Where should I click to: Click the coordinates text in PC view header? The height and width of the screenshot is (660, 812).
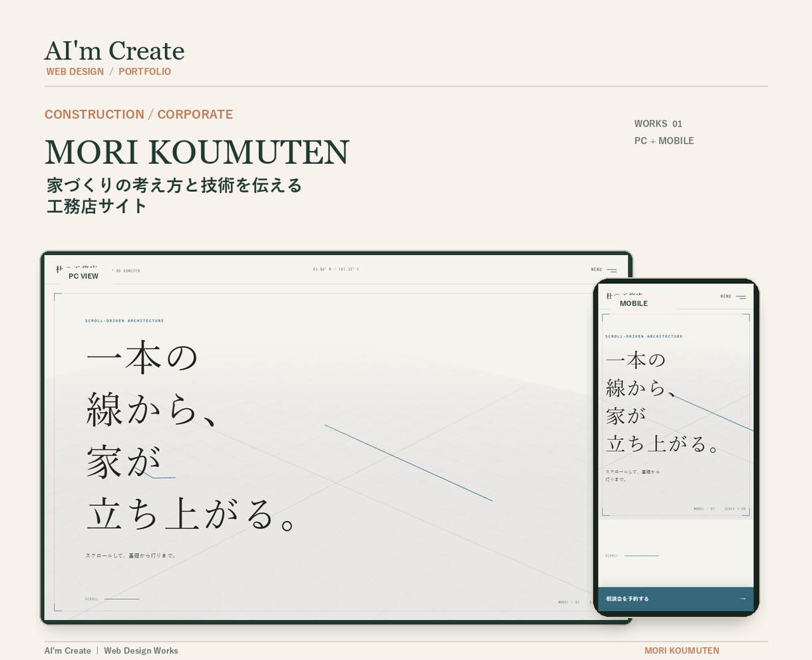pos(335,270)
